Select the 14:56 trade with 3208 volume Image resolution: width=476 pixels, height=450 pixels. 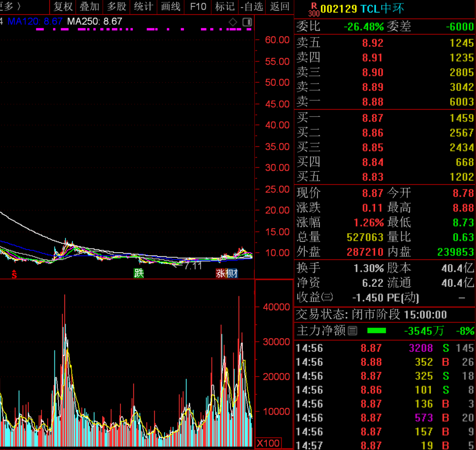tap(384, 348)
